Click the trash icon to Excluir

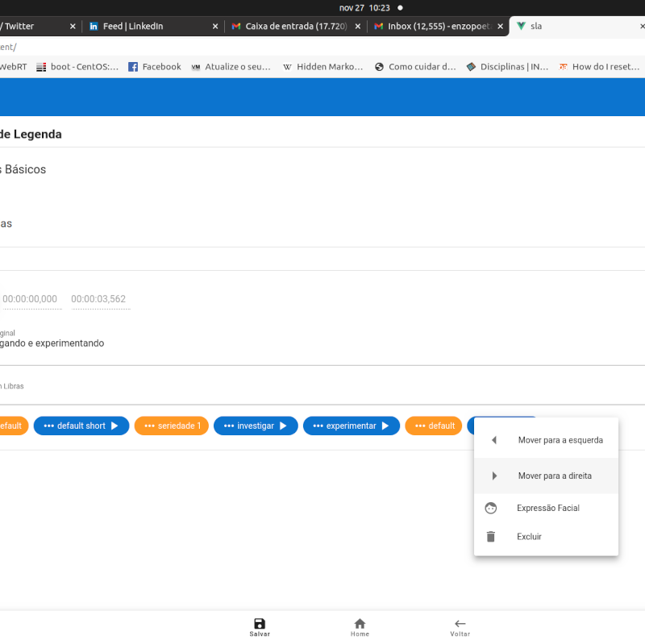tap(491, 537)
